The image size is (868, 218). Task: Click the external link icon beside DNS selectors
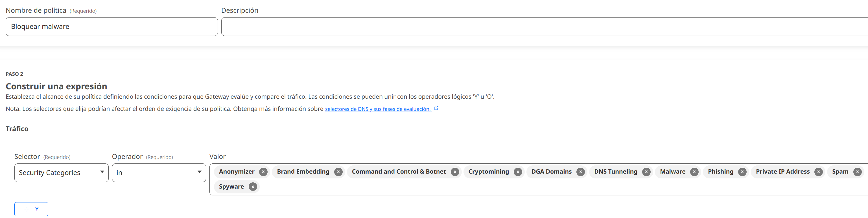click(x=436, y=108)
